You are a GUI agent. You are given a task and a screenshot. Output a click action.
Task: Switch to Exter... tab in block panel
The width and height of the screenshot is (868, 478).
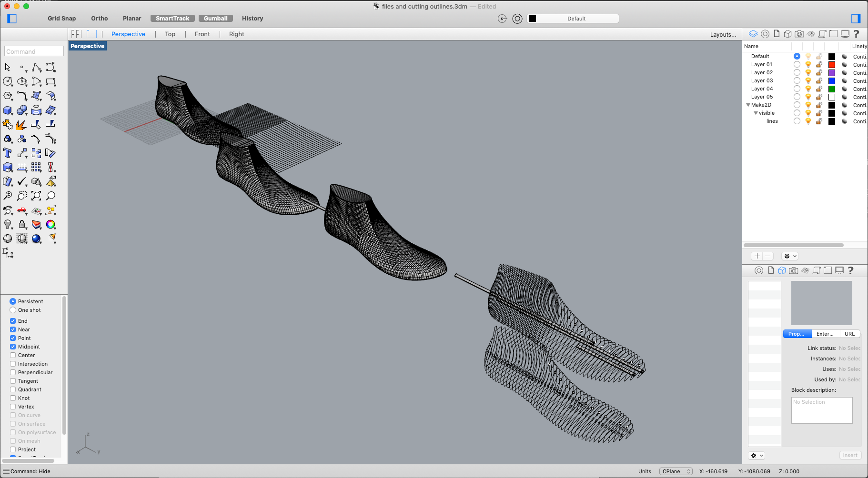pyautogui.click(x=825, y=334)
